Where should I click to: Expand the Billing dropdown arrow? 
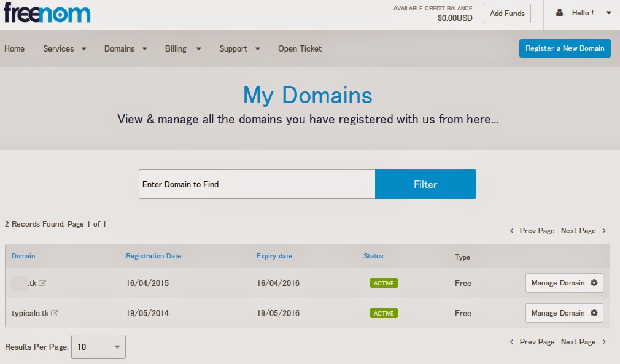point(198,49)
